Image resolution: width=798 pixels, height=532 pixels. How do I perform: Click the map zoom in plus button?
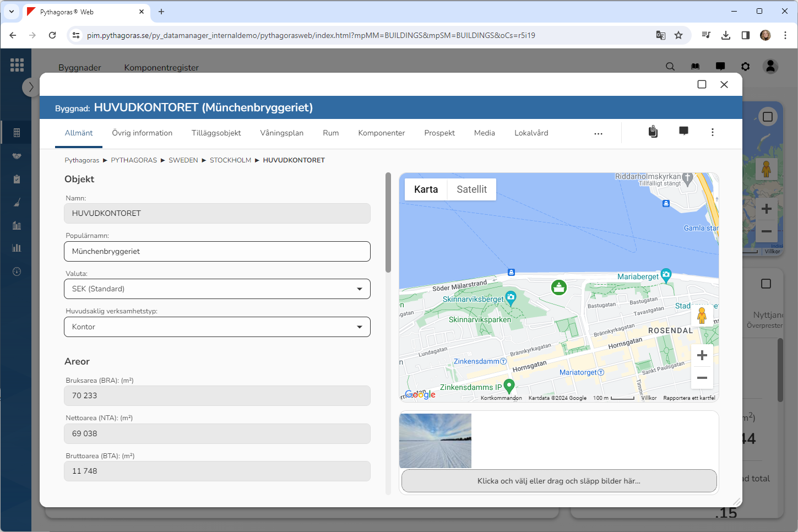(x=702, y=355)
